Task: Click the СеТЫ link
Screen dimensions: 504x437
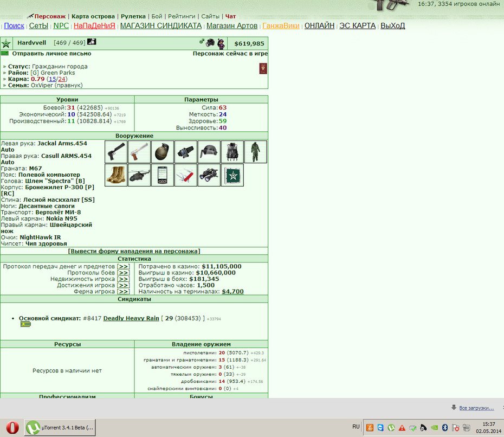Action: point(38,25)
